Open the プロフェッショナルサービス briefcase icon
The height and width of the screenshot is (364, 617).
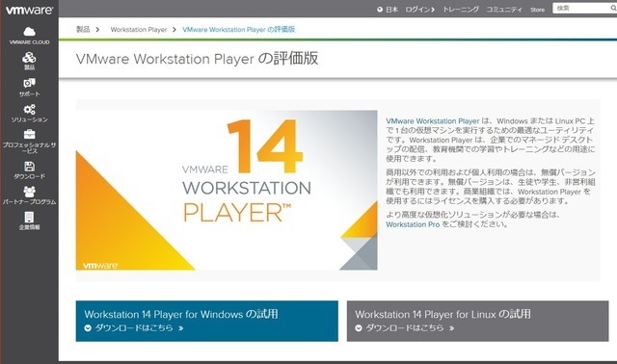29,135
